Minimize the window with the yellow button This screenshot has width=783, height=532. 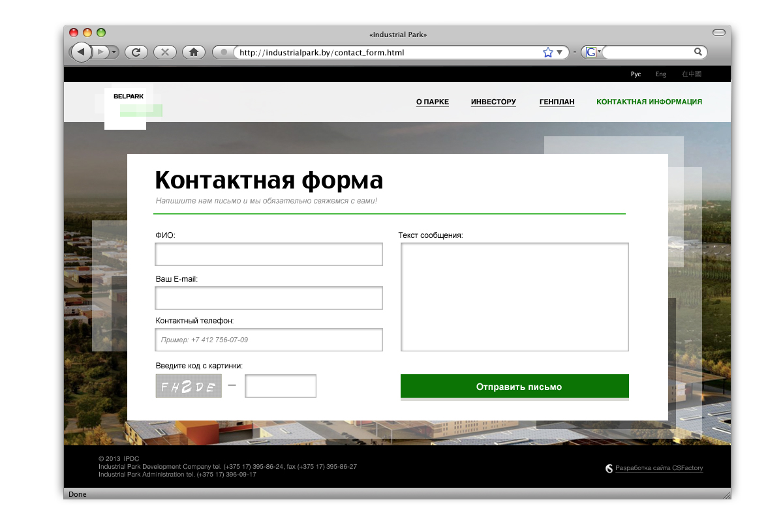point(87,33)
